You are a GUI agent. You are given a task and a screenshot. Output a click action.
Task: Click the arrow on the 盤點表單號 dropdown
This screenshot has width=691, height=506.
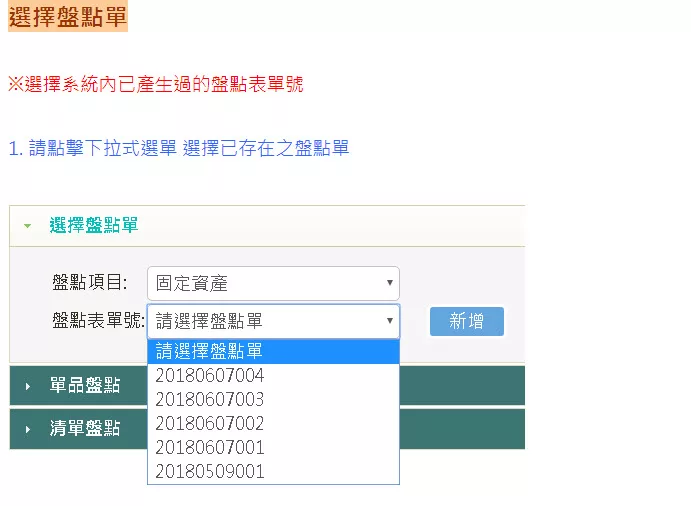[x=389, y=321]
